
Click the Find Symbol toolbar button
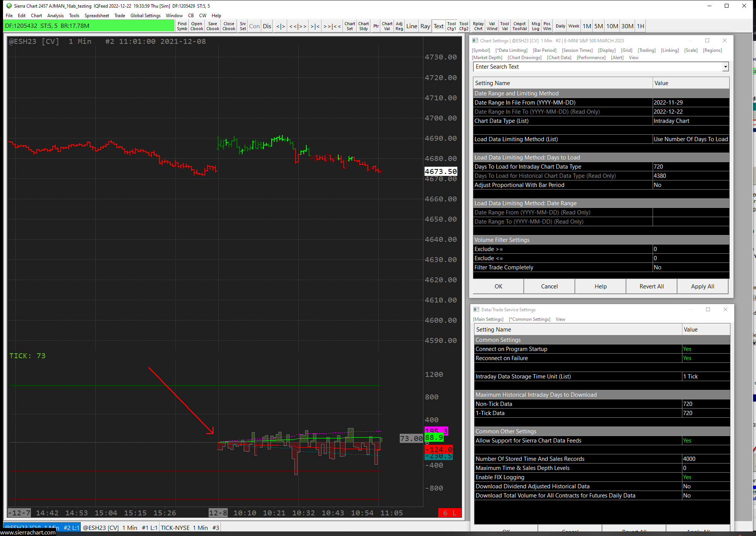(x=182, y=26)
